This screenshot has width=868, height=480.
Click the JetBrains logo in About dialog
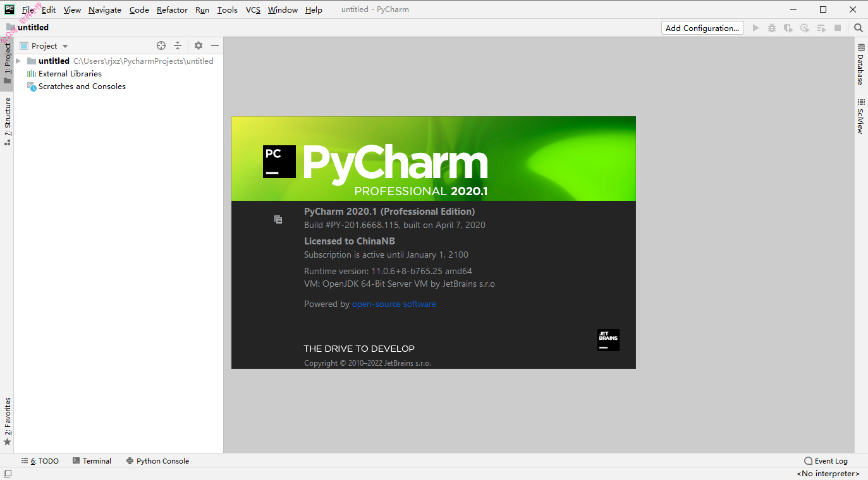608,340
